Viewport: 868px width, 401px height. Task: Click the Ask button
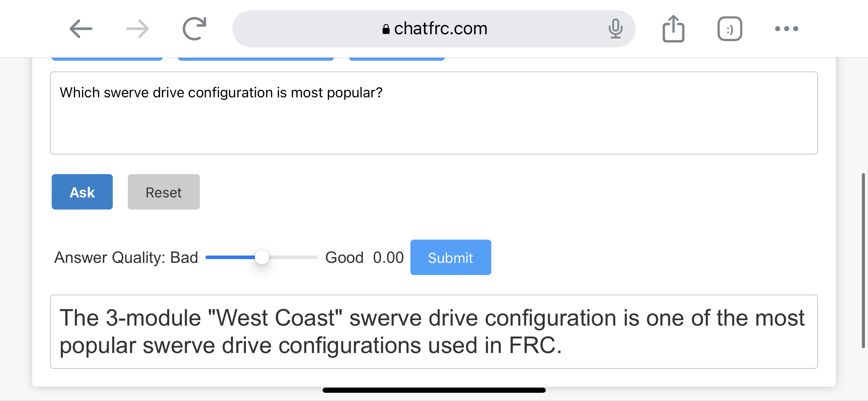[x=82, y=192]
